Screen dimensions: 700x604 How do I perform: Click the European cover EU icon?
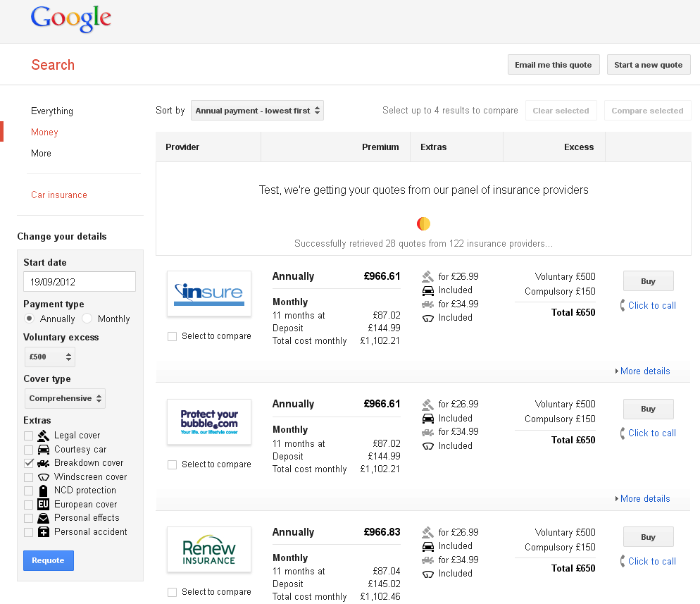coord(43,505)
